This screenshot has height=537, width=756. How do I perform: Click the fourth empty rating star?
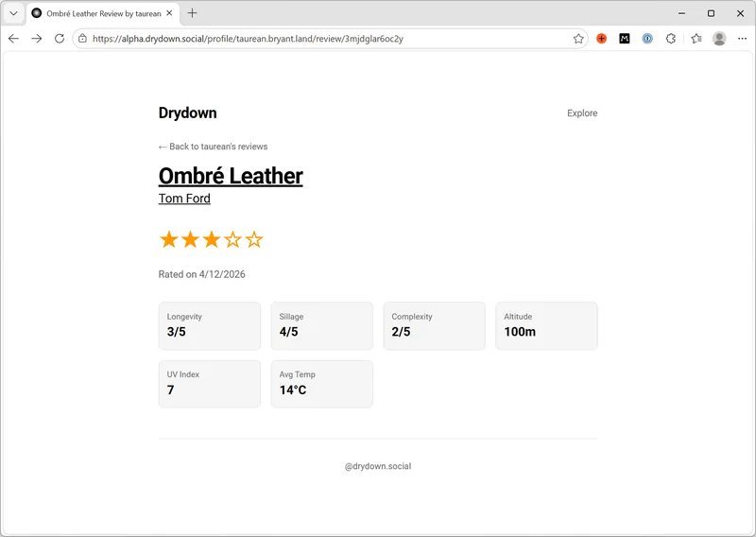click(x=232, y=239)
